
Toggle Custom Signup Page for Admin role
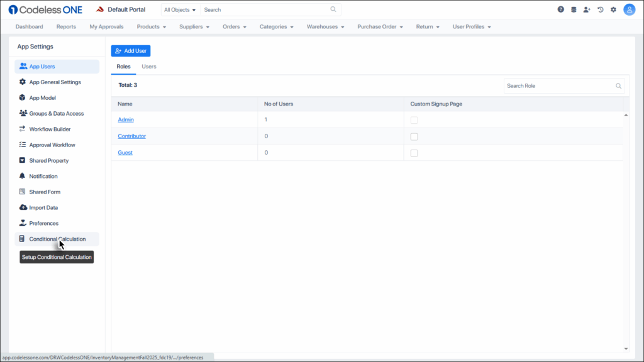click(x=414, y=119)
